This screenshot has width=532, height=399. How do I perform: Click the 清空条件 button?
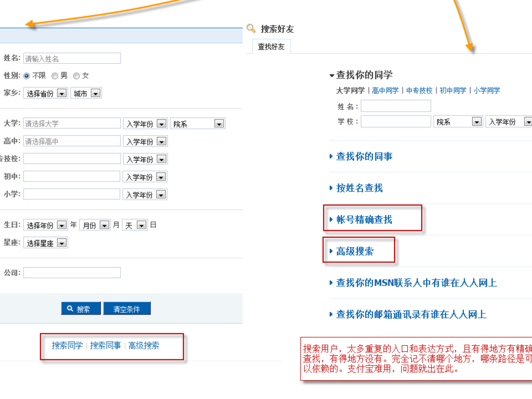click(x=127, y=308)
